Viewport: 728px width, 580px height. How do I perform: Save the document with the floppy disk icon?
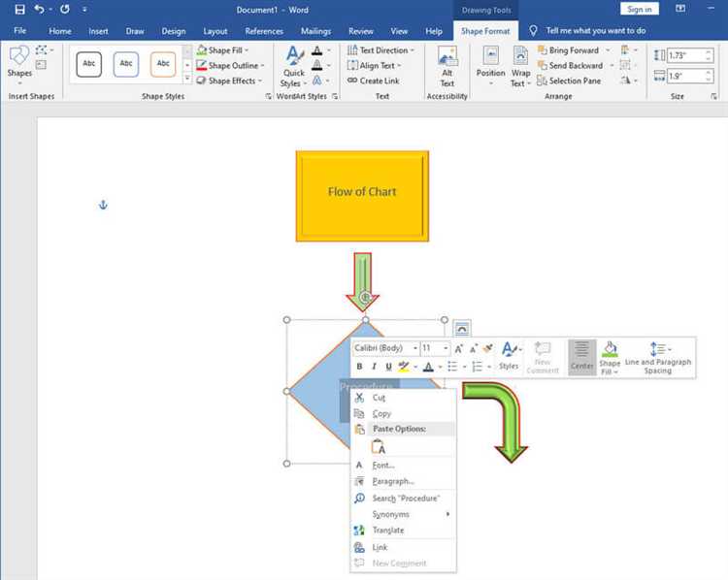(19, 10)
